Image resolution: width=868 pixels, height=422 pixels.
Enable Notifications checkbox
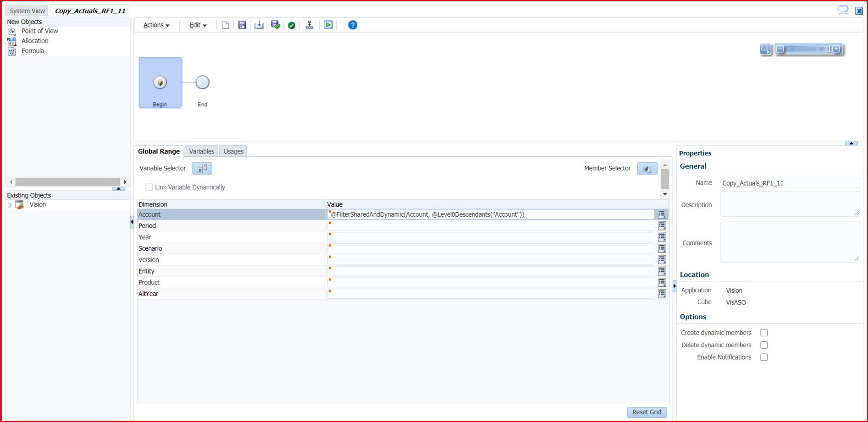(764, 357)
